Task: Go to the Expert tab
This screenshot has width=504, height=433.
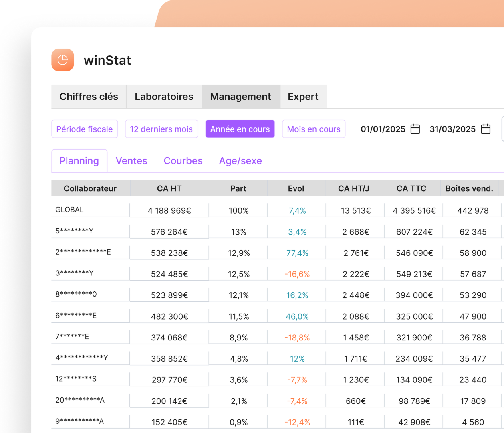Action: coord(303,97)
